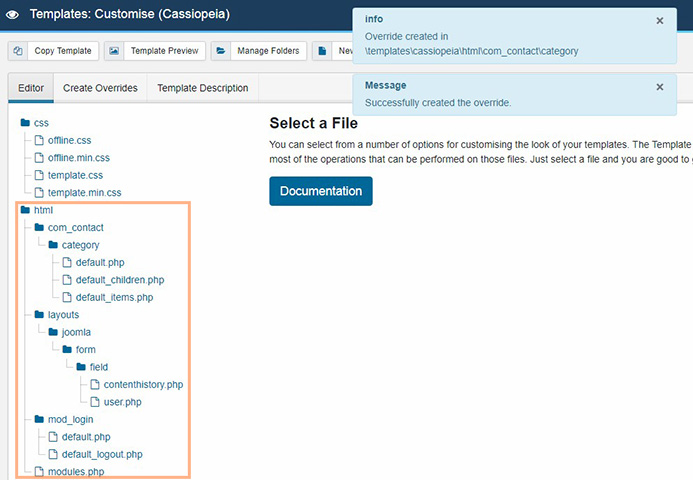
Task: Select contenthistory.php file
Action: click(x=143, y=384)
